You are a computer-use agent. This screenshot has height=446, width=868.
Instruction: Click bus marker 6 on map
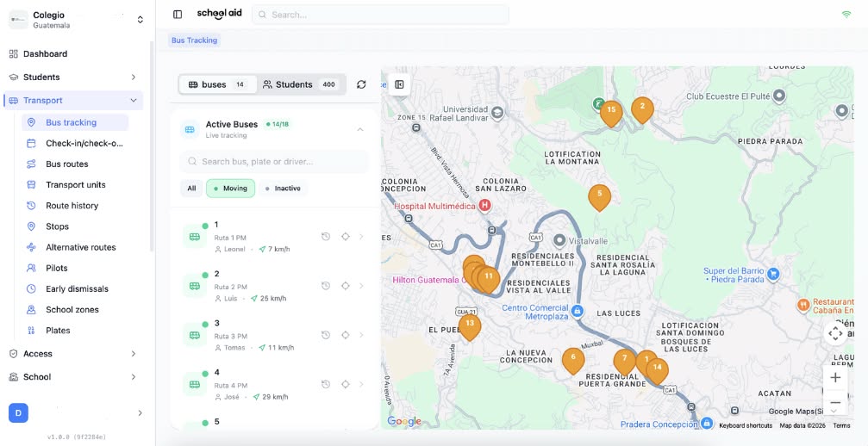[573, 359]
